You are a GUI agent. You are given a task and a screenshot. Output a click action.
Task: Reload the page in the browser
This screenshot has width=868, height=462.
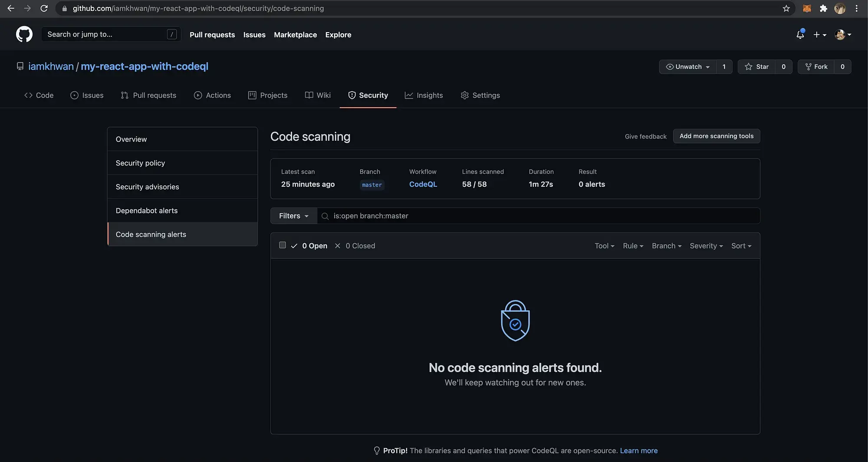[x=44, y=8]
